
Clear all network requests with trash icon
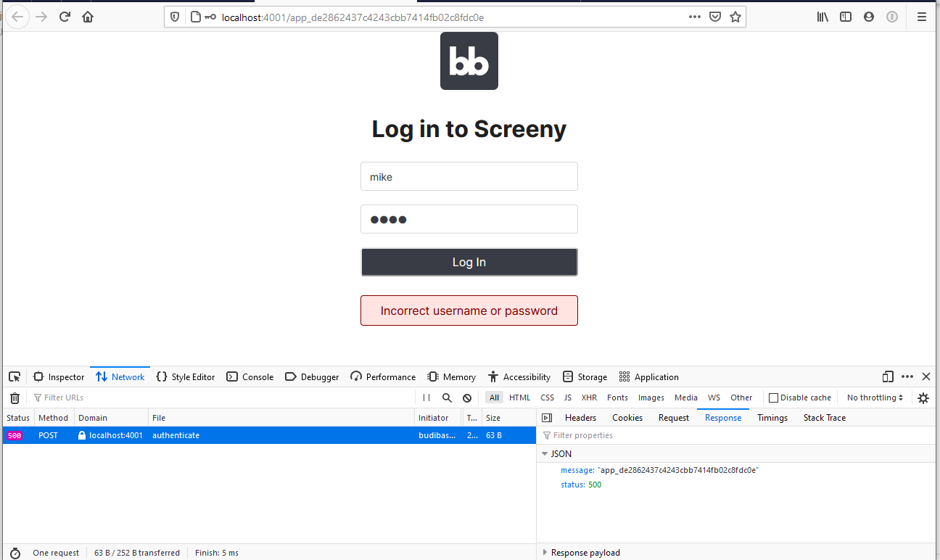click(x=15, y=398)
